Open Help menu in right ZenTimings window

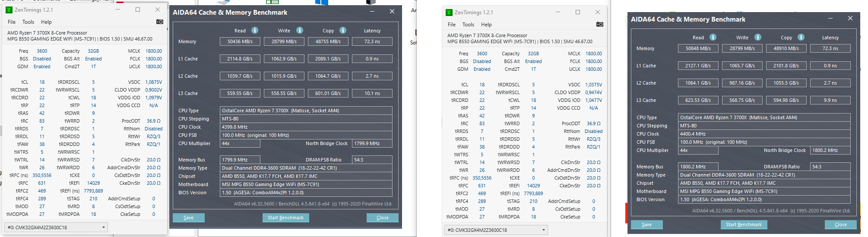[486, 25]
